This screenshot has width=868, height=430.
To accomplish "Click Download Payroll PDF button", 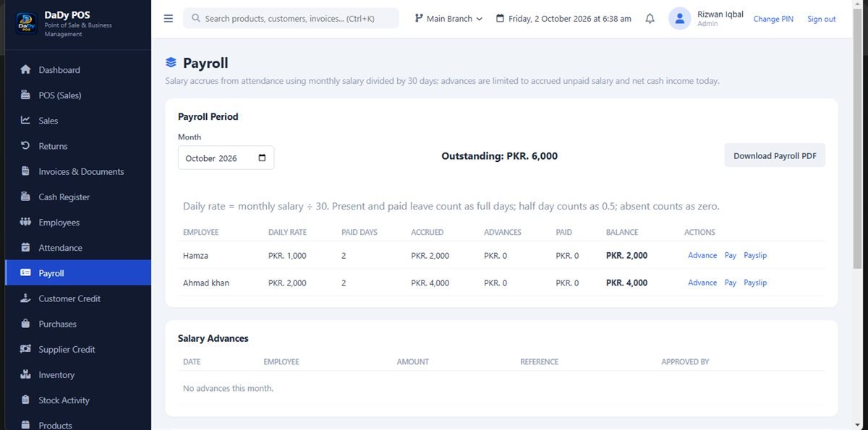I will (x=775, y=155).
